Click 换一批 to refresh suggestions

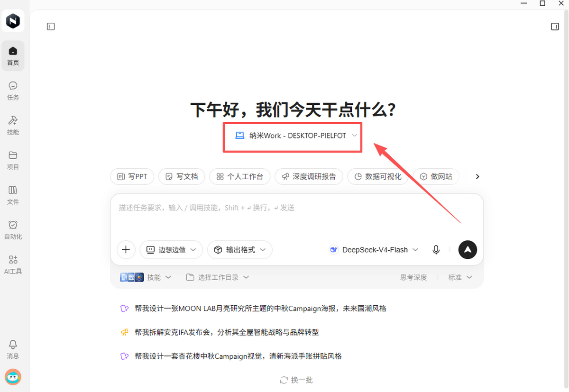click(296, 380)
